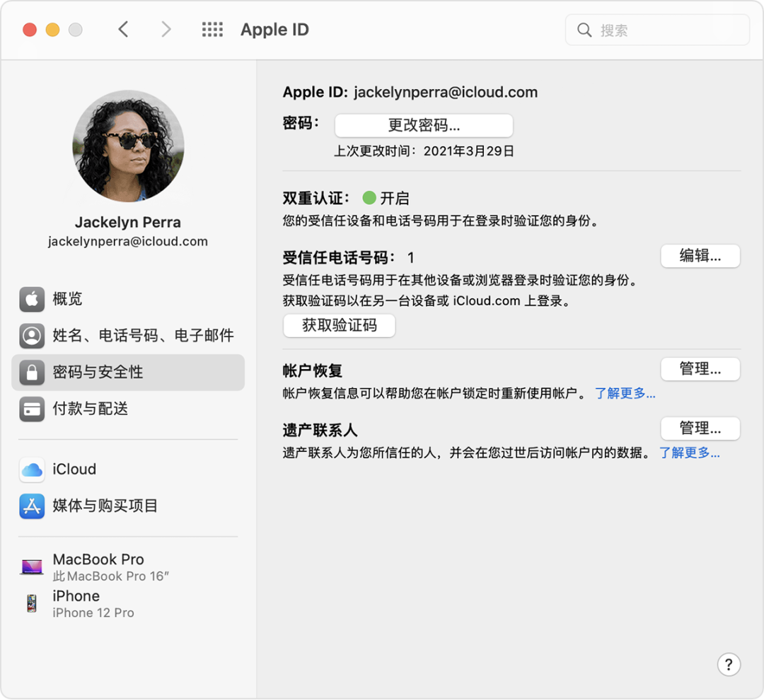764x700 pixels.
Task: Click Jackelyn Perra's profile picture
Action: click(127, 146)
